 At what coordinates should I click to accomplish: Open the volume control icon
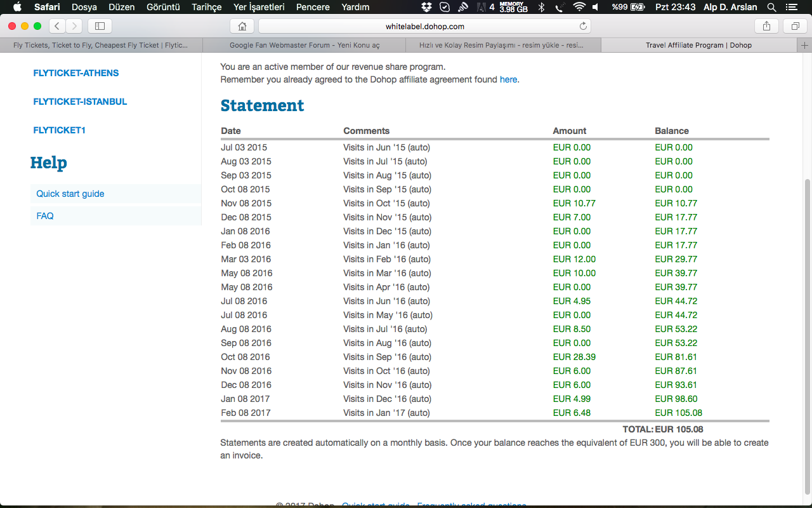[596, 7]
